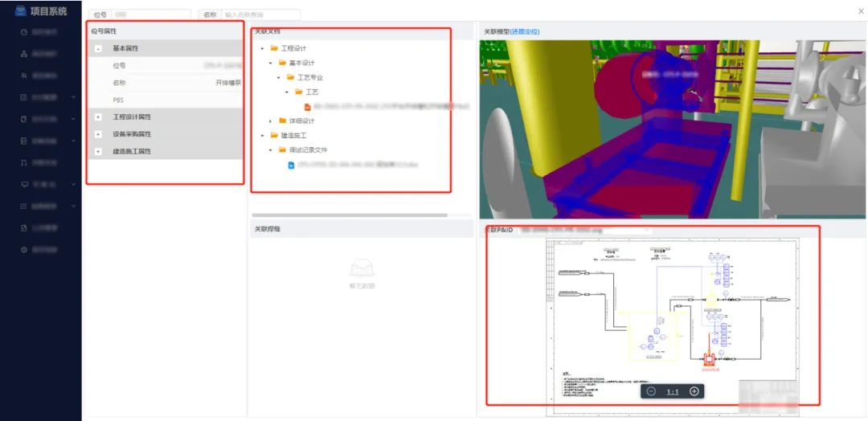Click the 工程设计 folder icon
Image resolution: width=868 pixels, height=421 pixels.
[x=274, y=48]
